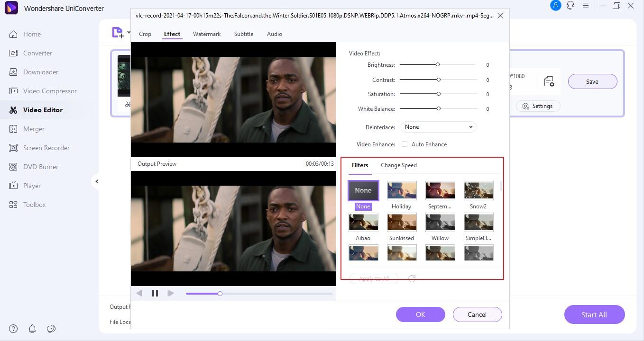
Task: Switch to the Crop tab
Action: point(145,34)
